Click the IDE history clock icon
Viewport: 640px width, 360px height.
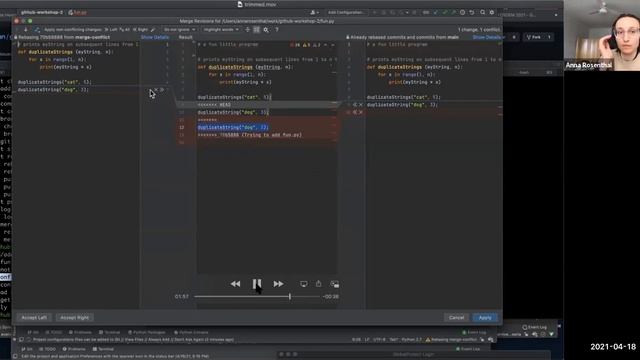pyautogui.click(x=462, y=13)
